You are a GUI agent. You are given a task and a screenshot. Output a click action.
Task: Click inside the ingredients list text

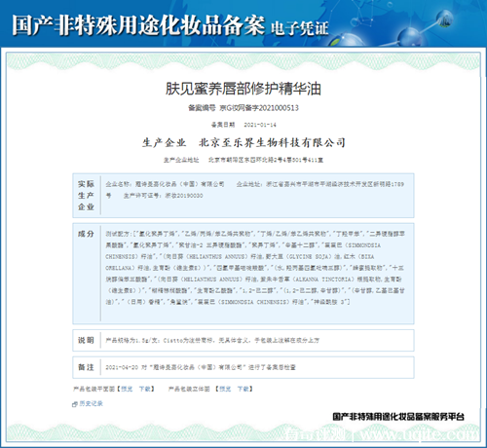[x=255, y=268]
